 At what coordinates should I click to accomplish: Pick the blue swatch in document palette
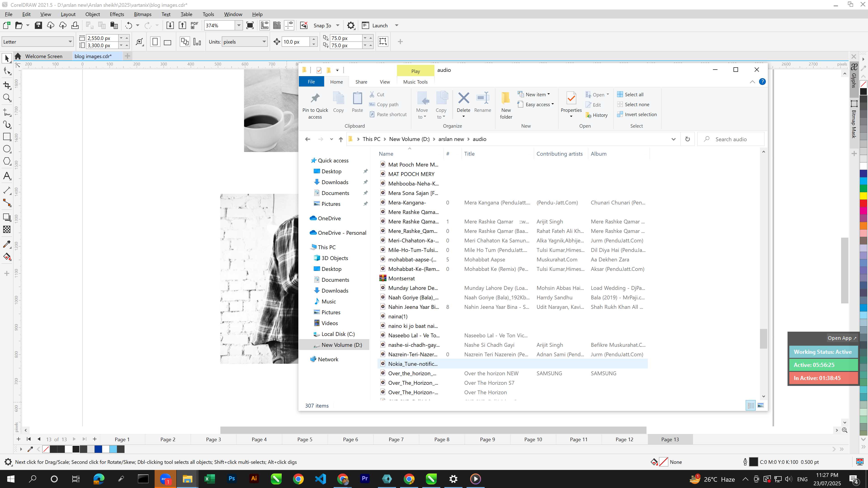pos(98,449)
